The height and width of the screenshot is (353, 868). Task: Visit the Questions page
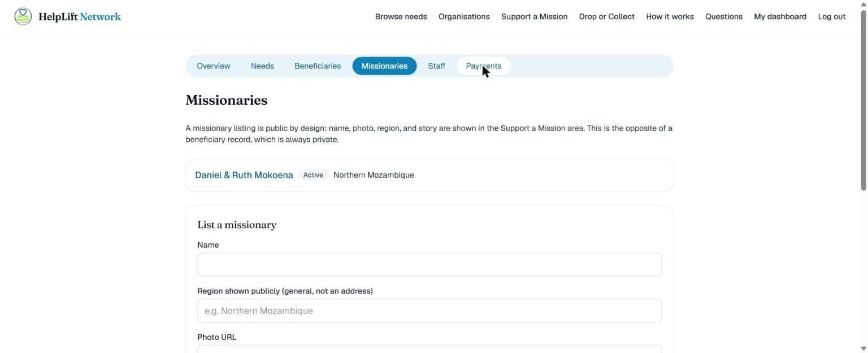[x=724, y=16]
